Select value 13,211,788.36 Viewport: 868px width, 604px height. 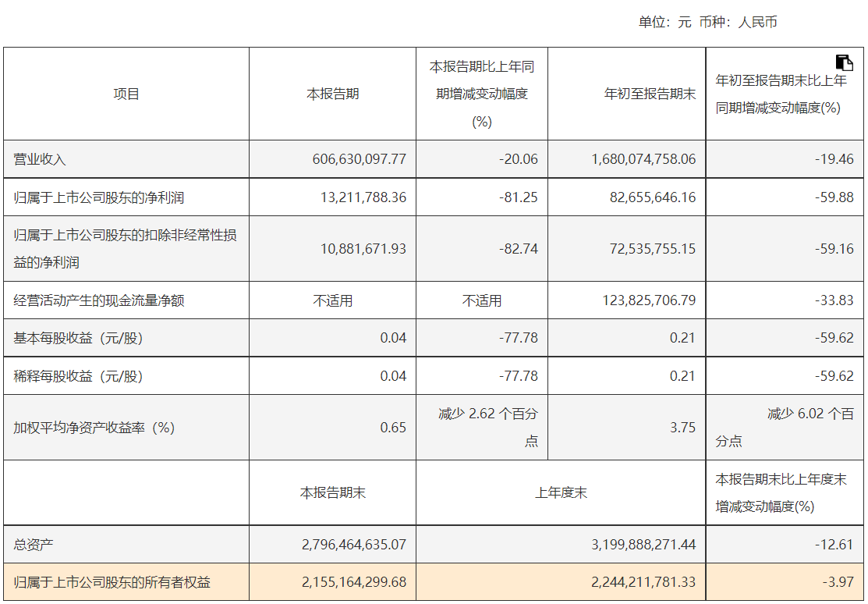click(x=363, y=198)
